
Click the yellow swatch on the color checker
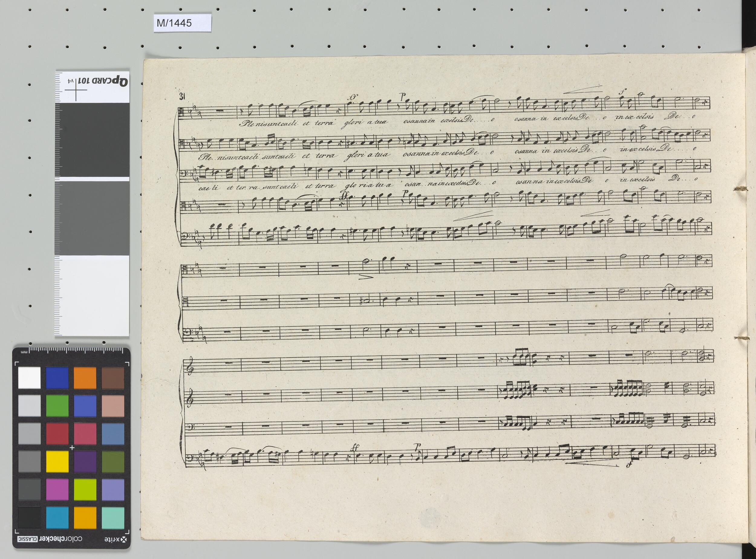tap(57, 461)
